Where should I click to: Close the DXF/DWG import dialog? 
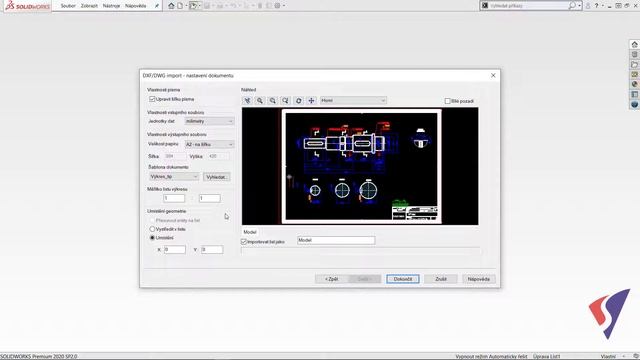[493, 76]
